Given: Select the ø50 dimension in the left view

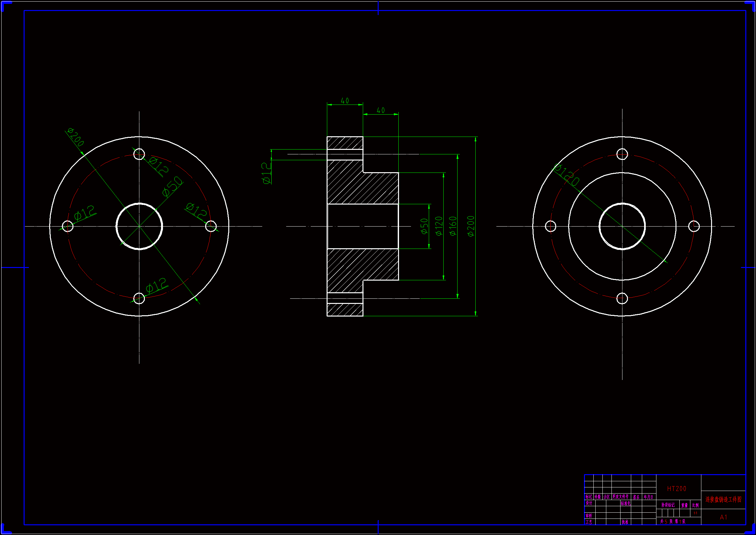Looking at the screenshot, I should 173,186.
